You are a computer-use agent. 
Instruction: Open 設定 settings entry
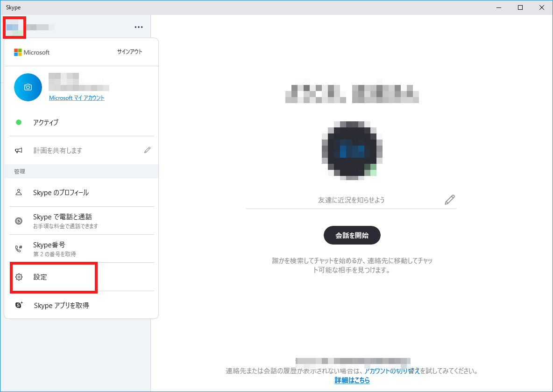pos(81,277)
